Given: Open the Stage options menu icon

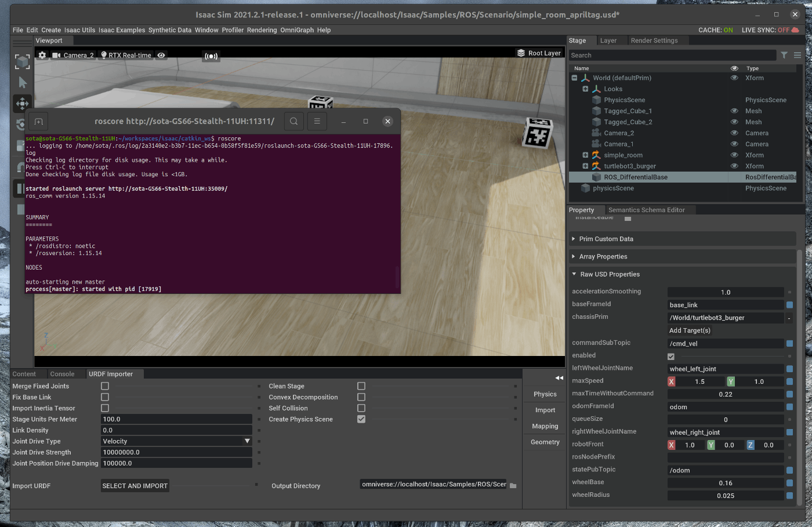Looking at the screenshot, I should (797, 55).
